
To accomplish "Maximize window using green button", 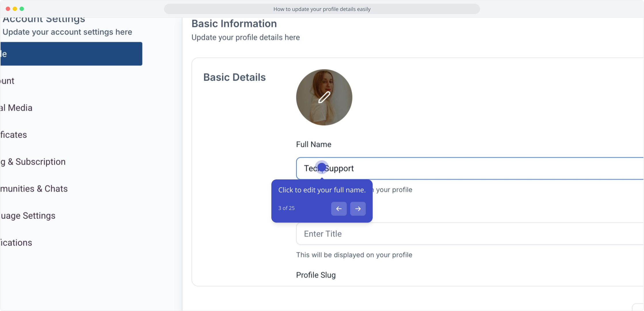I will pos(22,9).
